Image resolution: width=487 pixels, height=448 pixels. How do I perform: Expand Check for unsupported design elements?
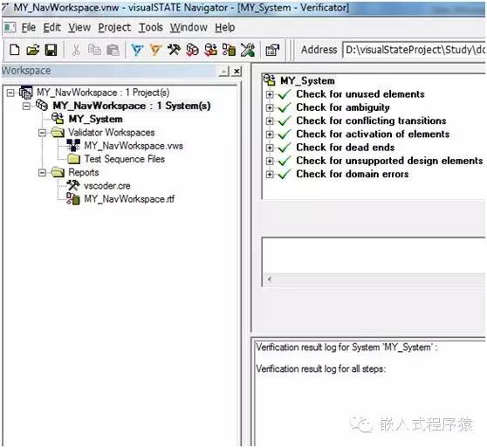pos(270,162)
